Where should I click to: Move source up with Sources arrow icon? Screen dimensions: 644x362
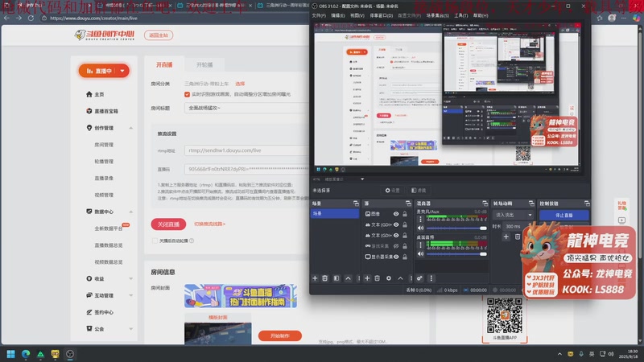[400, 278]
